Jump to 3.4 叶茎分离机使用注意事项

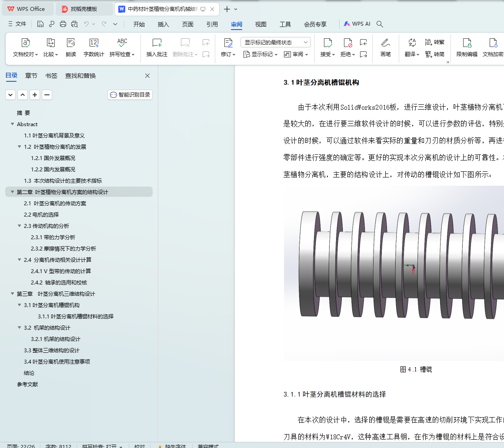[57, 361]
